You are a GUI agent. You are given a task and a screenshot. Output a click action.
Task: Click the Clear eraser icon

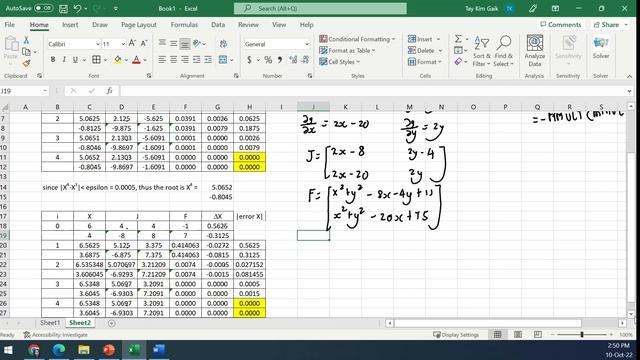pos(458,62)
